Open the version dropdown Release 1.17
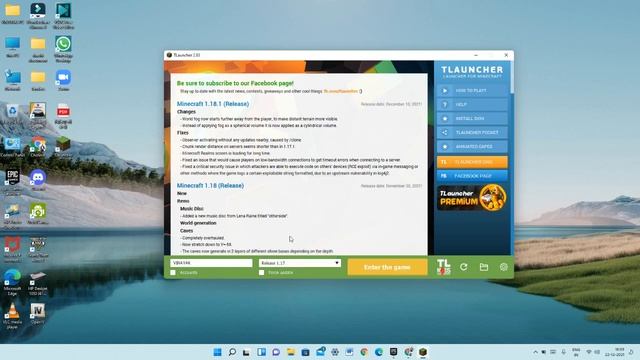640x360 pixels. click(300, 263)
